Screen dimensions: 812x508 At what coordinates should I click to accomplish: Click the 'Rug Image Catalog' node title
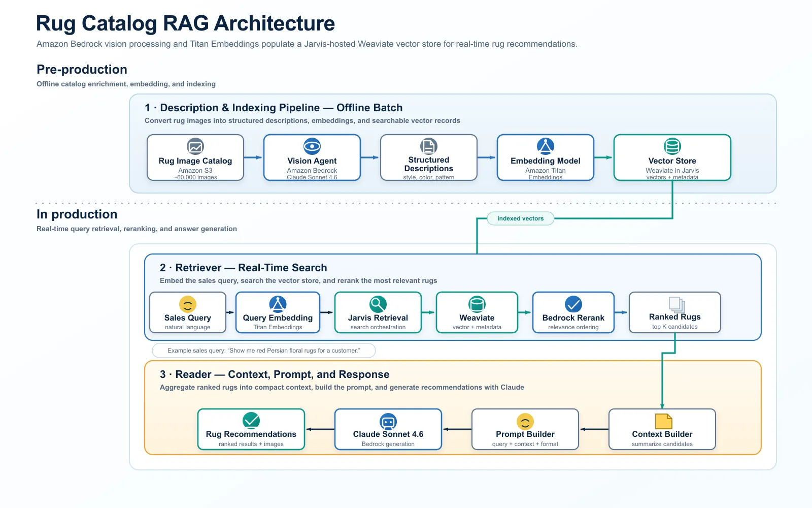point(195,161)
